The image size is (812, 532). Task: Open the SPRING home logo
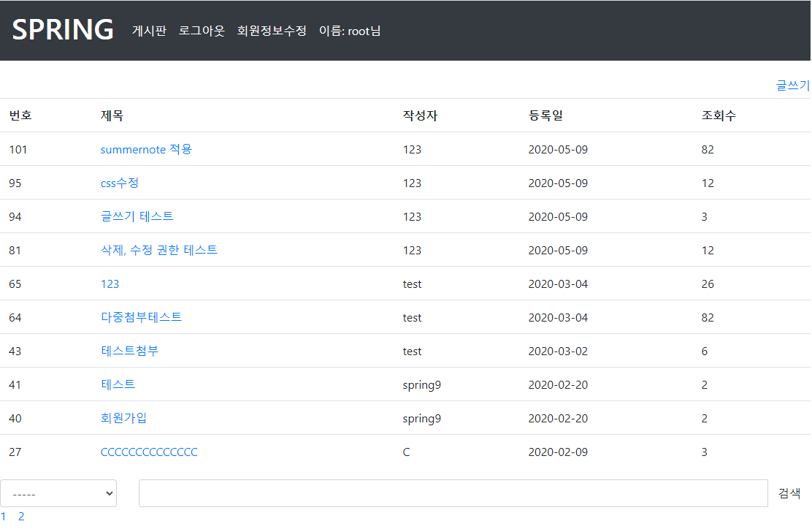(x=63, y=29)
